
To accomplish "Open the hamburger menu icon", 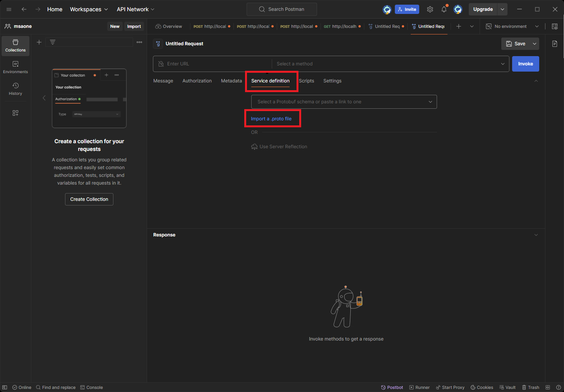I will [x=9, y=9].
